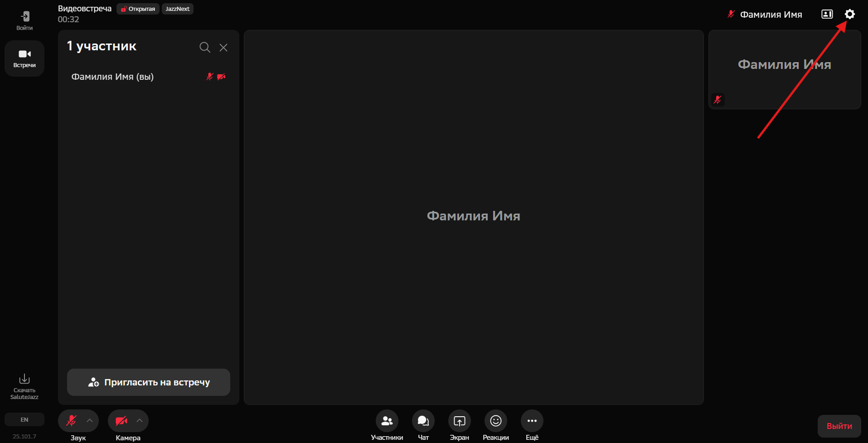
Task: Go to the Встречи sidebar tab
Action: [24, 58]
